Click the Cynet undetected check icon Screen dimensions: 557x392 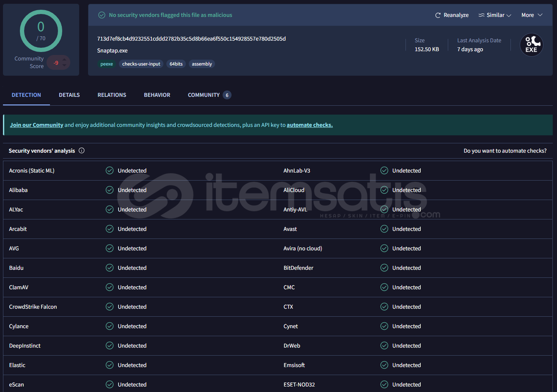[384, 326]
